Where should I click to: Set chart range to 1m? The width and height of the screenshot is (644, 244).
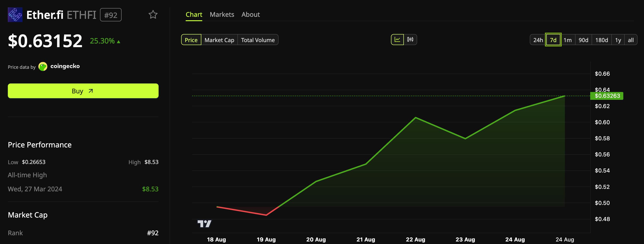(x=567, y=40)
